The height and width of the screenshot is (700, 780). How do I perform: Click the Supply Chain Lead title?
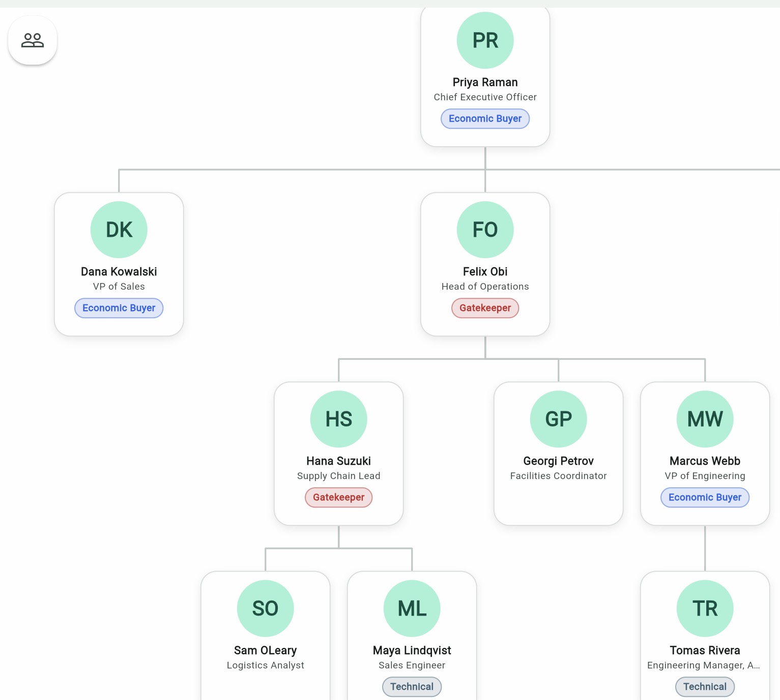click(339, 476)
